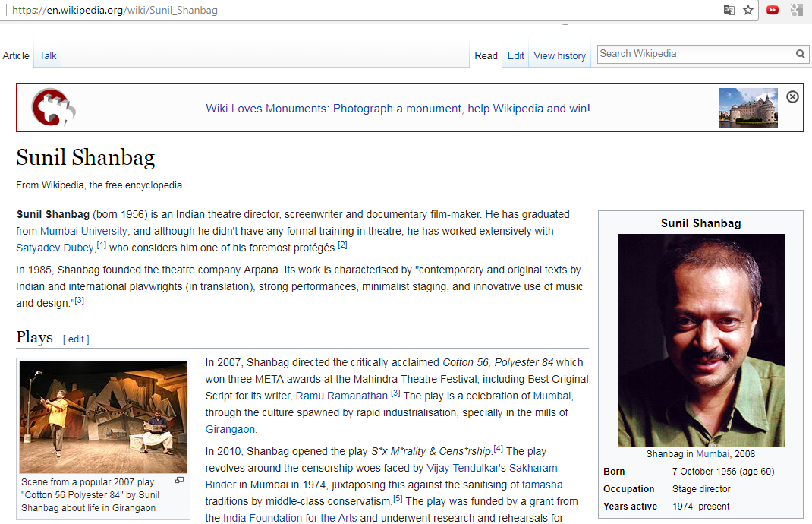Click the grey extension icon at browser top right
This screenshot has width=812, height=524.
pyautogui.click(x=797, y=10)
